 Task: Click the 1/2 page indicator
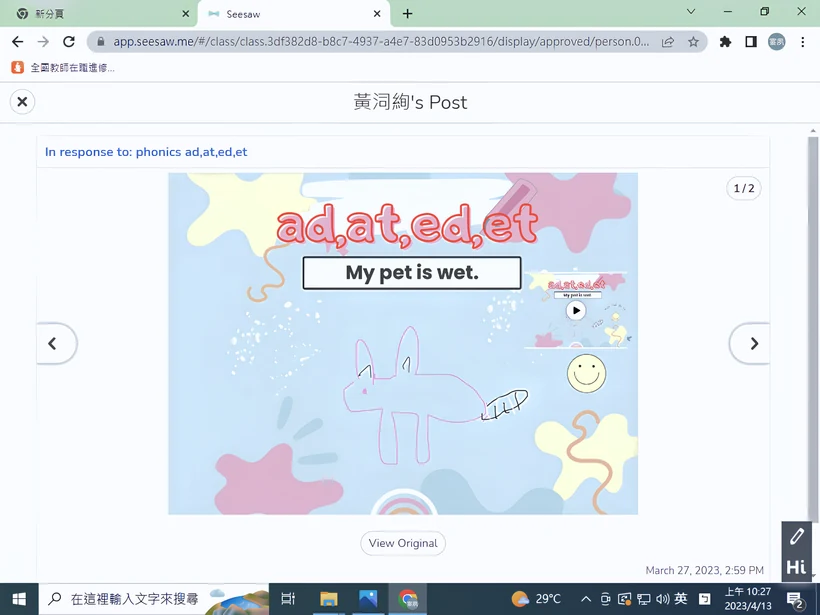coord(744,188)
